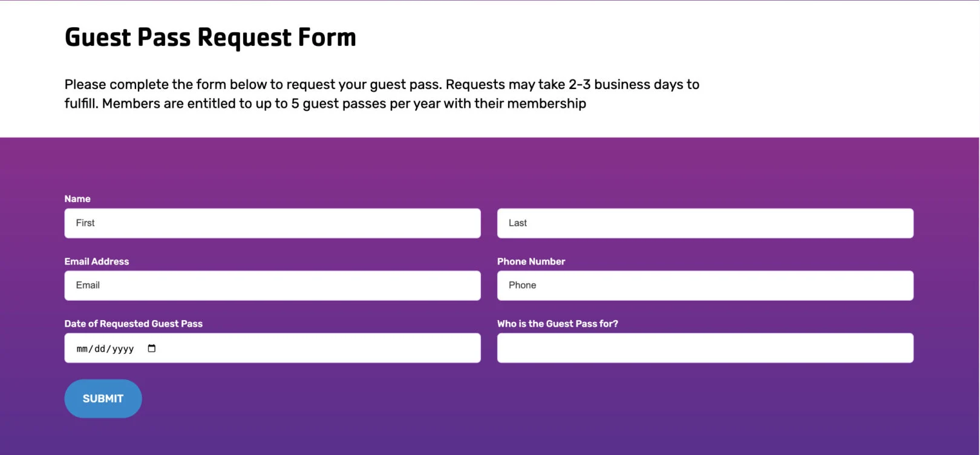This screenshot has width=980, height=455.
Task: Click the 'Phone Number' label
Action: (x=531, y=261)
